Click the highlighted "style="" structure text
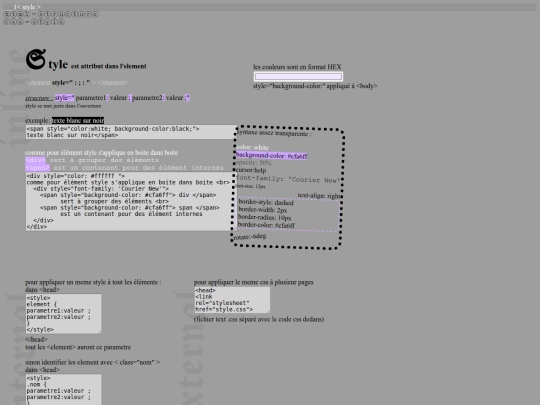The image size is (540, 405). [64, 98]
